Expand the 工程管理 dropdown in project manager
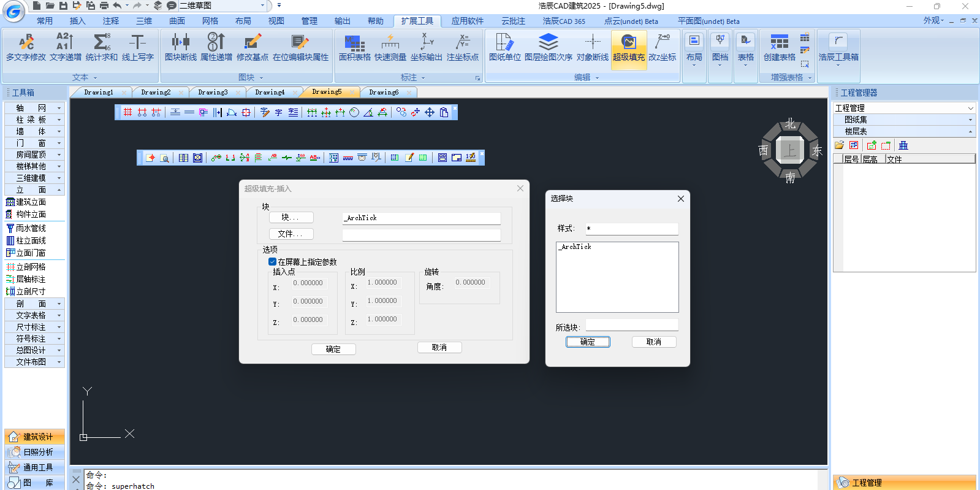 970,108
